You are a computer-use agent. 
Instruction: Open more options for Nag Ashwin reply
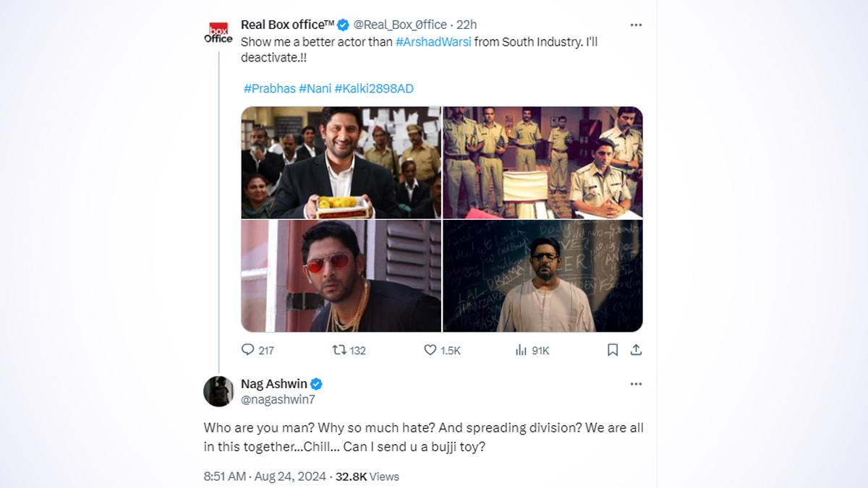click(636, 384)
